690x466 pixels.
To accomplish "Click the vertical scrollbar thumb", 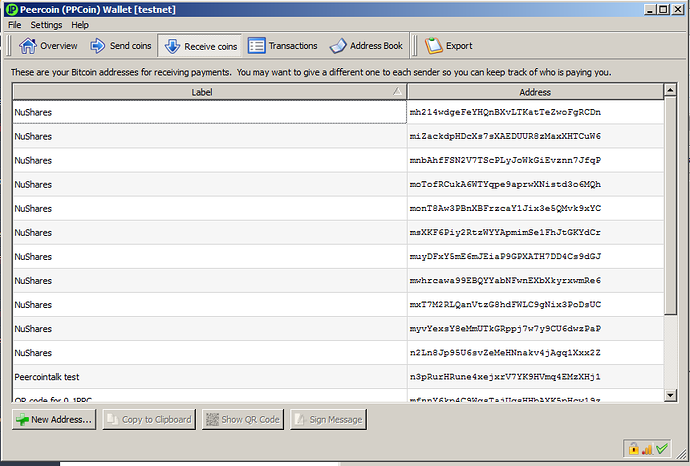I will (x=670, y=205).
